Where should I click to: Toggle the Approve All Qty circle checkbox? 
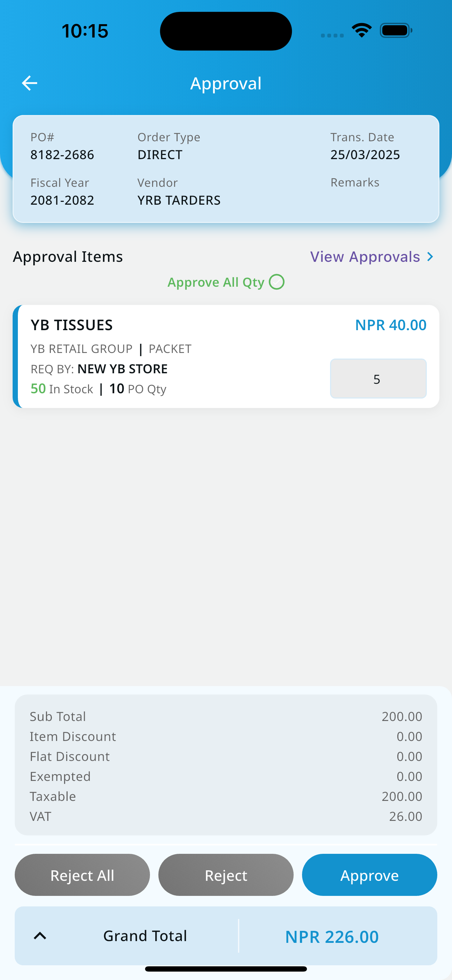click(276, 282)
